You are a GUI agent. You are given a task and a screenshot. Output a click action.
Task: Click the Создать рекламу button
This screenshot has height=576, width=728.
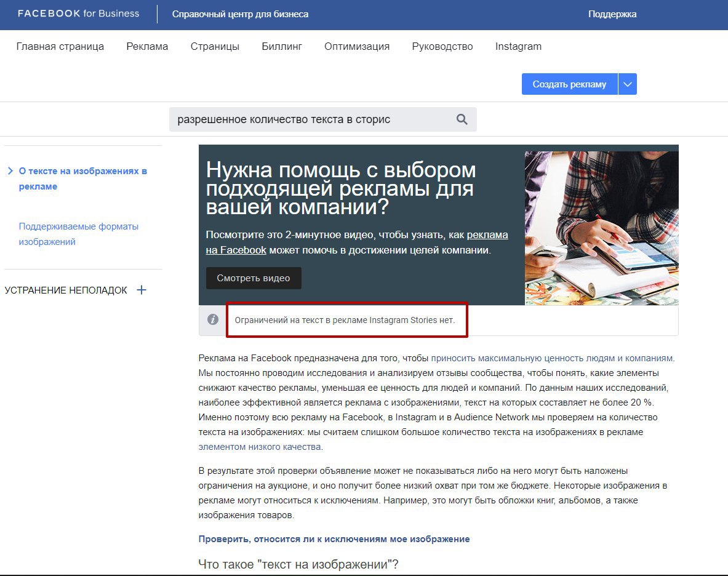click(569, 84)
